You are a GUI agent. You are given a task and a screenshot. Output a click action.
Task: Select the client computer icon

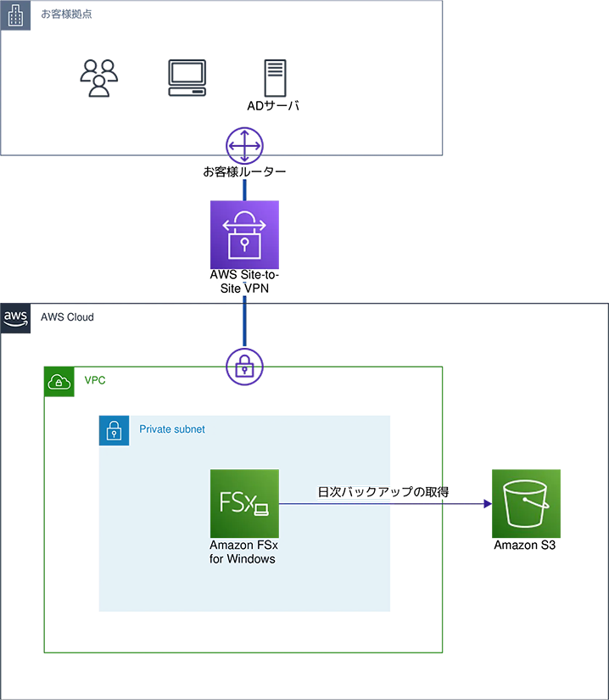click(x=187, y=78)
